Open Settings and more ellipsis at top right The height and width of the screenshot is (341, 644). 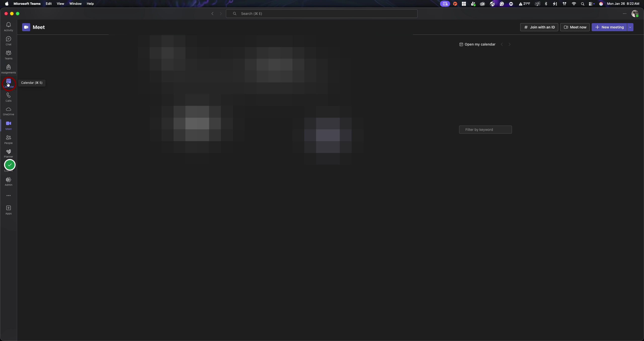[624, 14]
